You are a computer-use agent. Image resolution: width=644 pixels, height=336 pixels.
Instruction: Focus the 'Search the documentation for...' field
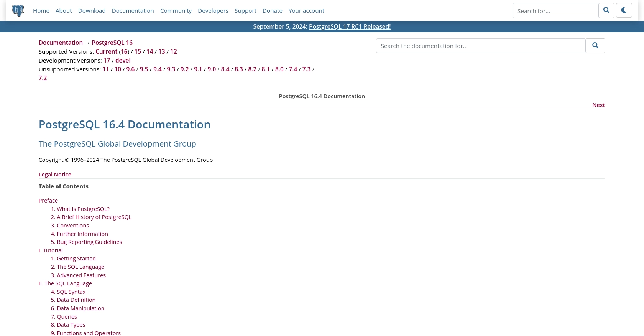(x=481, y=46)
